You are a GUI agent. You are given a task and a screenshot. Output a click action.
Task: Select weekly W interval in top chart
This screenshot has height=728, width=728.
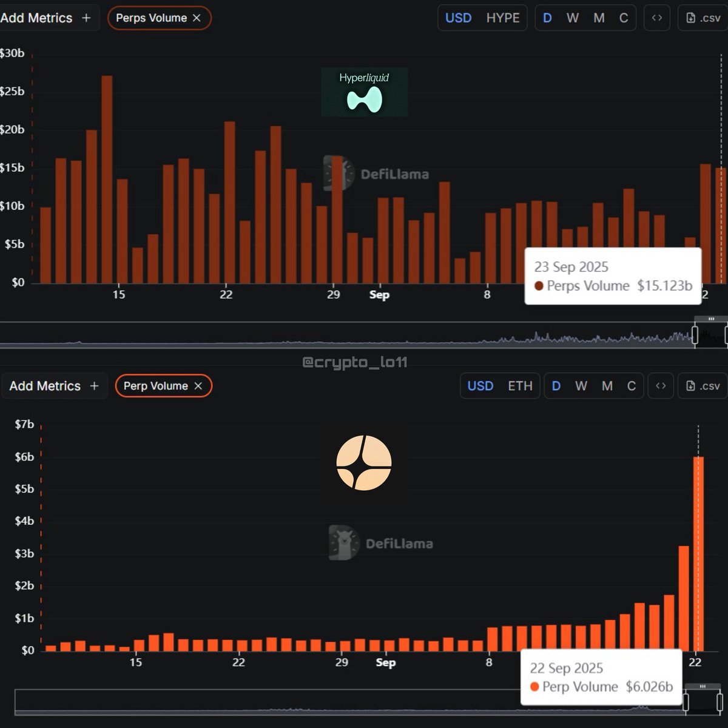573,18
